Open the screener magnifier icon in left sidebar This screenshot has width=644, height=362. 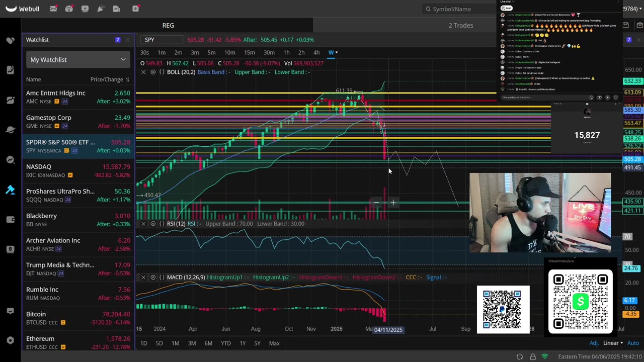(x=10, y=160)
